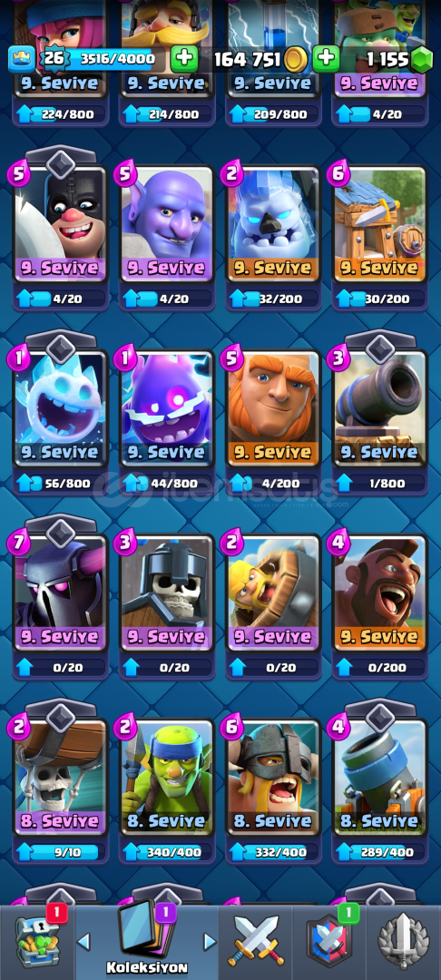Tap the green gem icon
The height and width of the screenshot is (980, 441).
point(422,60)
